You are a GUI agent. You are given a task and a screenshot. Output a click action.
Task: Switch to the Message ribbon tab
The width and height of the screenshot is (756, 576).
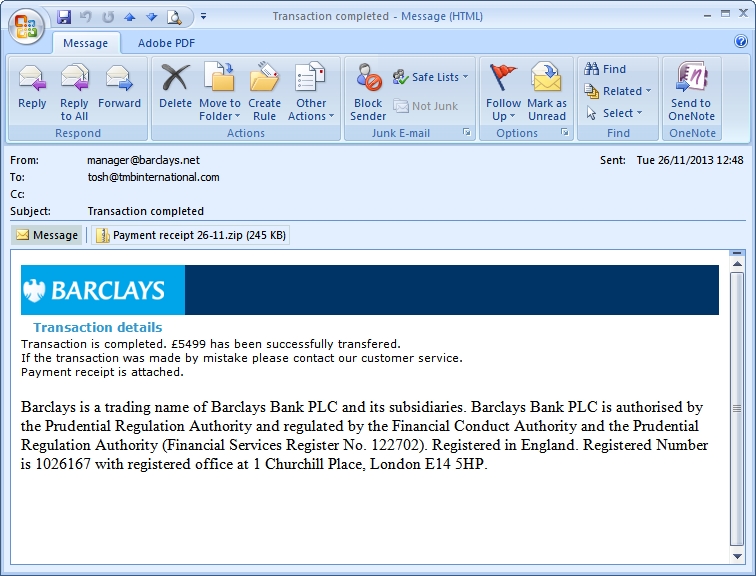click(x=85, y=43)
